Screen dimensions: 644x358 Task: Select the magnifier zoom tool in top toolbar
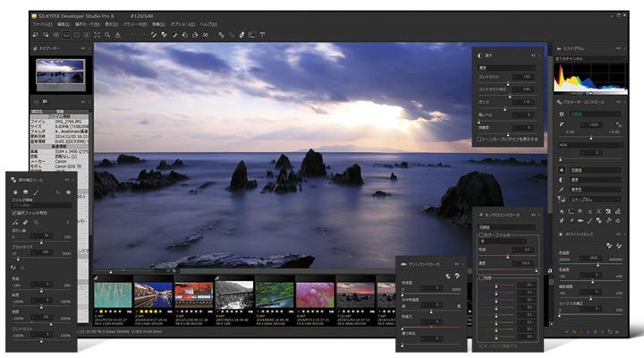107,35
